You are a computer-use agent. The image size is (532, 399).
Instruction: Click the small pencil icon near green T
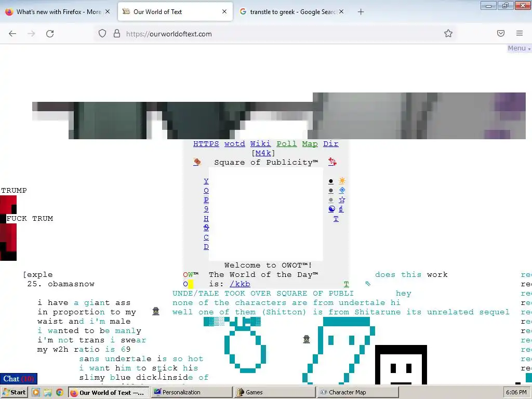click(x=368, y=284)
